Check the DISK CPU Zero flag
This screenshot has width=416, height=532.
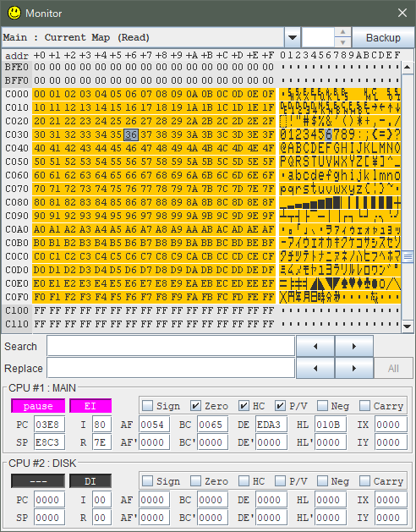pyautogui.click(x=196, y=480)
